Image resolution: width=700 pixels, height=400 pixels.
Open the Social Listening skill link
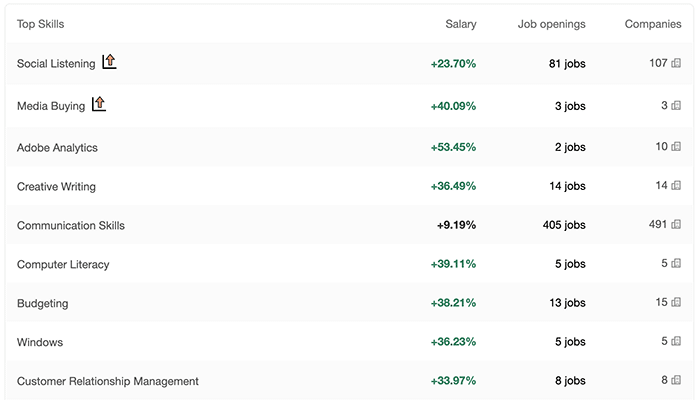click(56, 64)
